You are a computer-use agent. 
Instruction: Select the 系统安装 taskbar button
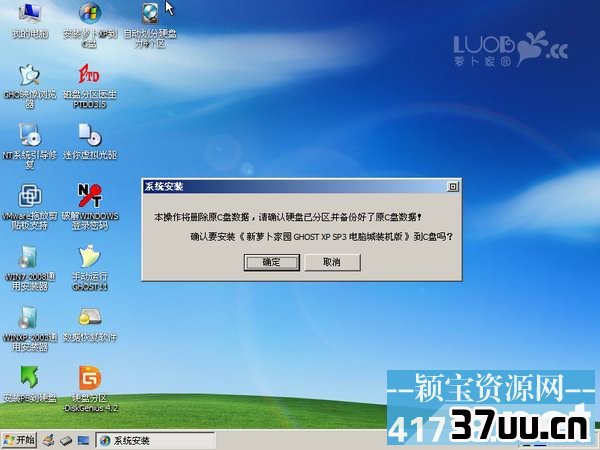155,440
